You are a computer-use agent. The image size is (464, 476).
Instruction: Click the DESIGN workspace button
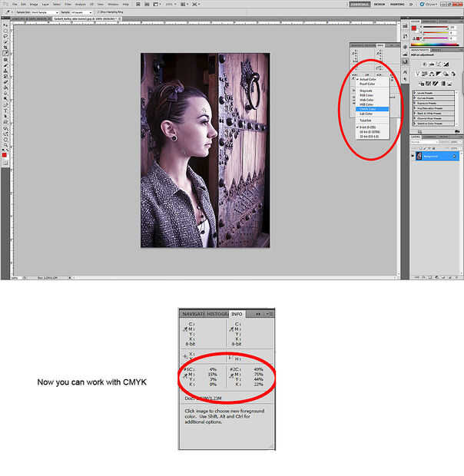click(x=379, y=5)
